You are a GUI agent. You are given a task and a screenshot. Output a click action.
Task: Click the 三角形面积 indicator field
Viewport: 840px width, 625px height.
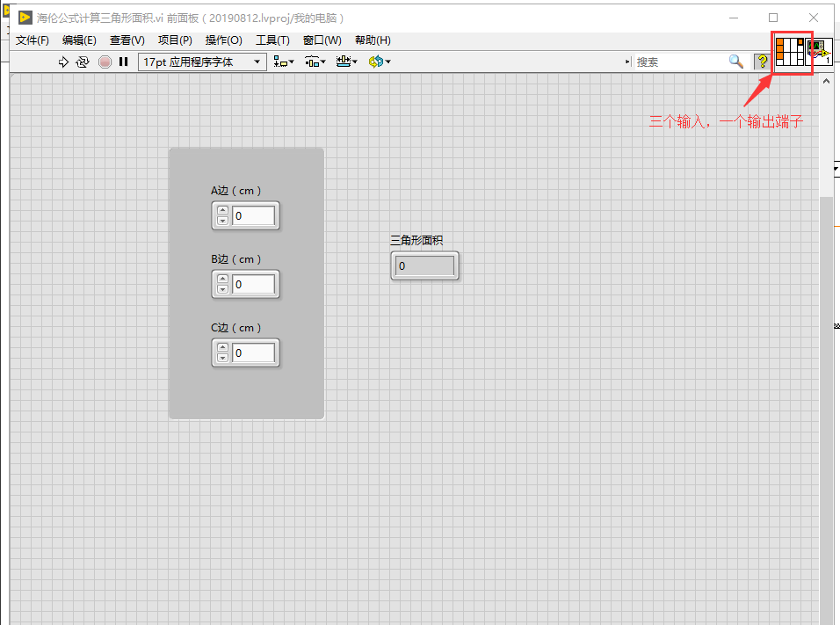424,265
